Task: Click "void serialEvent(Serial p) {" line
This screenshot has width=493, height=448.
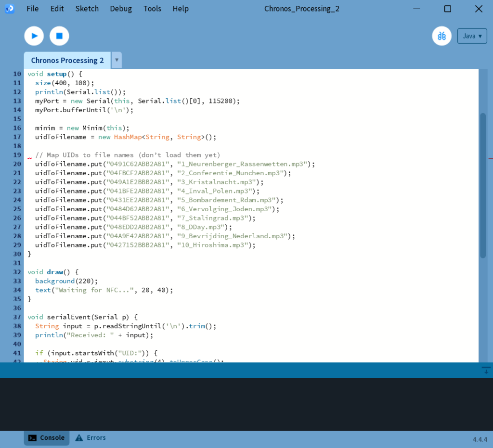Action: point(82,317)
